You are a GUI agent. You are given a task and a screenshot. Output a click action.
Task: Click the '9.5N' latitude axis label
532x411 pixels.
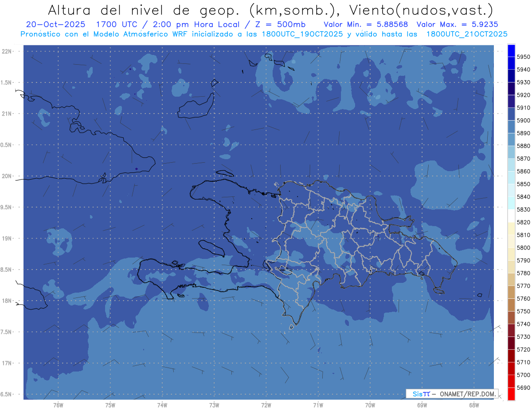(7, 207)
